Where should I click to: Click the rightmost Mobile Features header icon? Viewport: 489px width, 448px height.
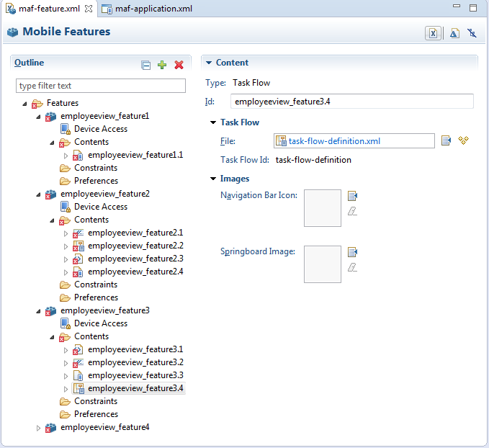pos(472,33)
